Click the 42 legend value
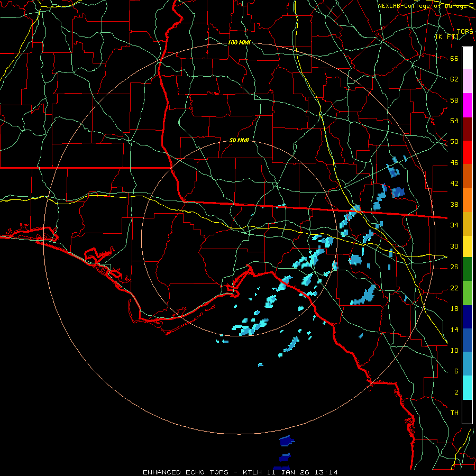The width and height of the screenshot is (476, 476). tap(454, 184)
